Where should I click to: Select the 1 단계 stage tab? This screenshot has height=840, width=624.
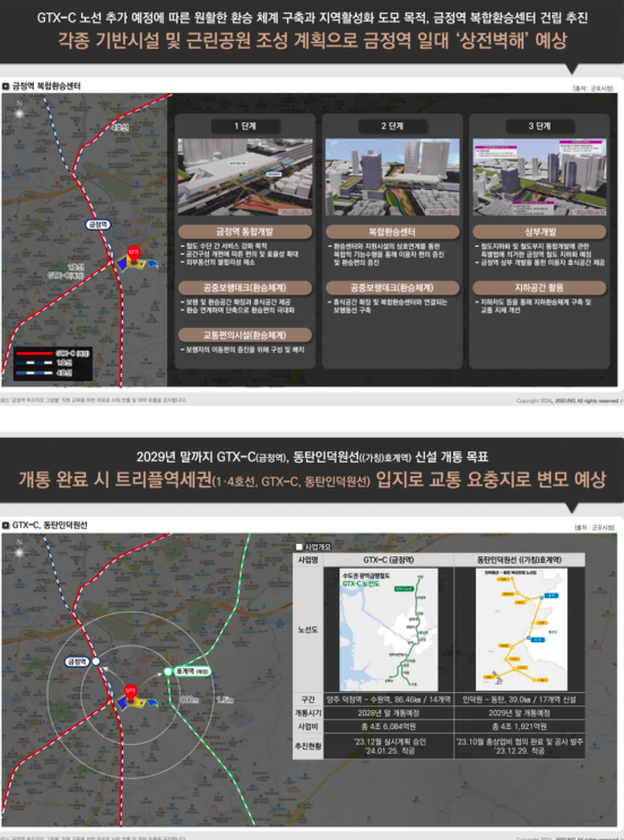pyautogui.click(x=245, y=126)
